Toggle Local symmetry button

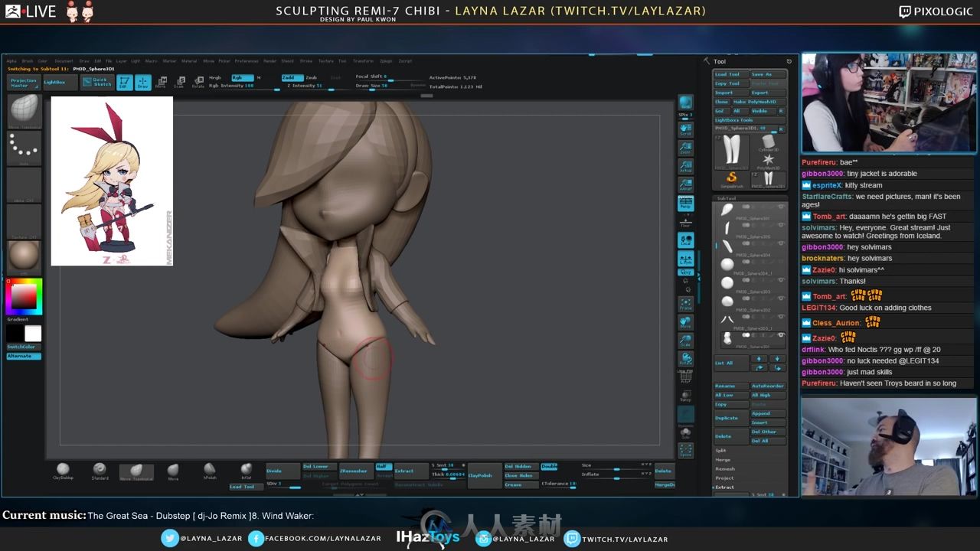point(686,240)
